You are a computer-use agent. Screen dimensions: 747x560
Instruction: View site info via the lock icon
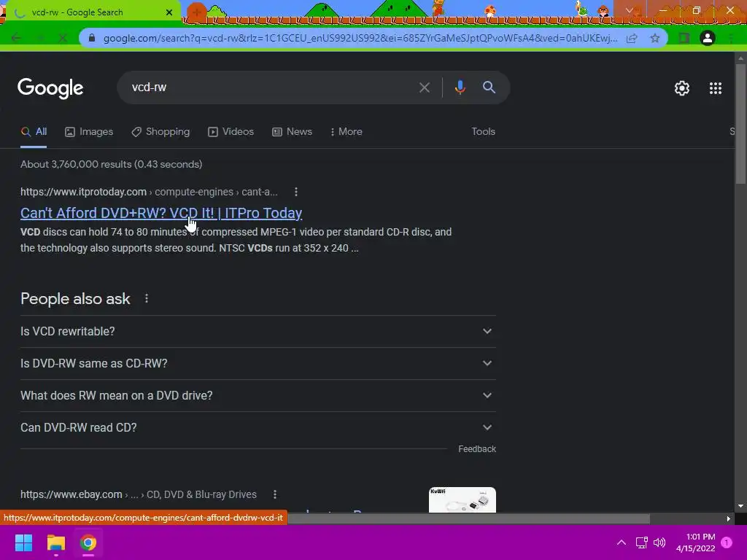92,38
